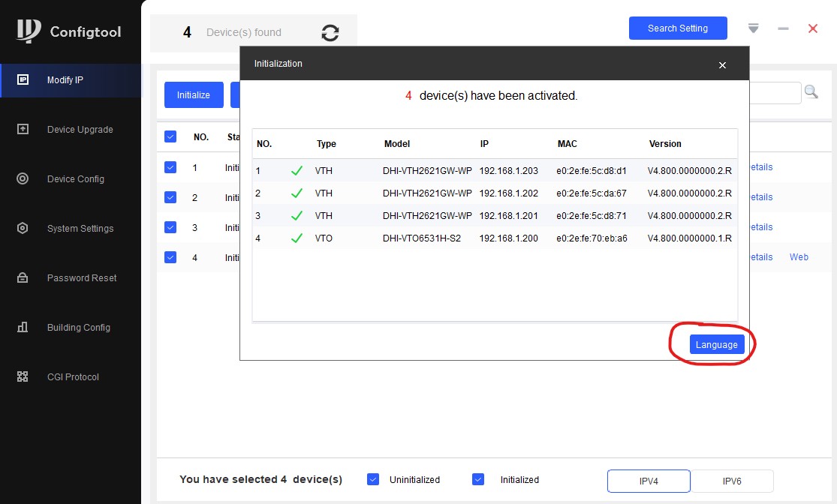Uncheck the Initialized filter checkbox

click(478, 479)
